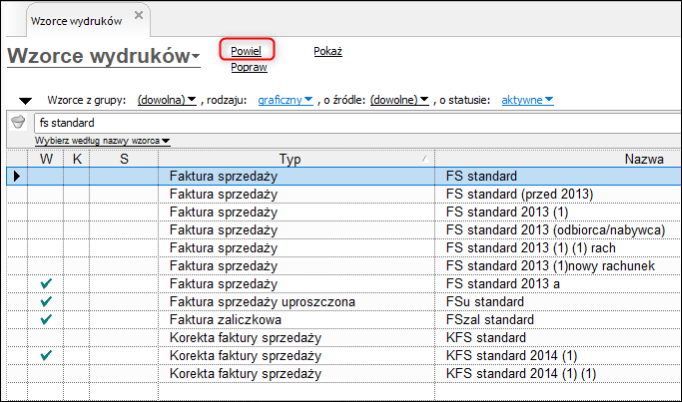Collapse filter panel with black triangle
682x402 pixels.
[x=26, y=101]
